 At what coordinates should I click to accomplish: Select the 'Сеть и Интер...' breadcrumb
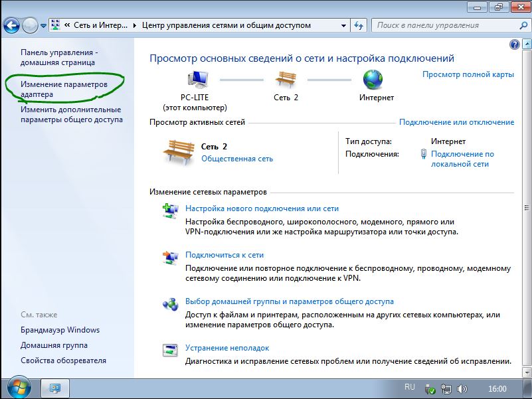pyautogui.click(x=100, y=25)
